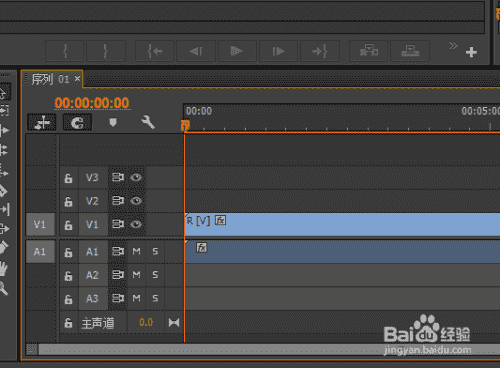Open timeline display settings wrench
The width and height of the screenshot is (500, 368).
pyautogui.click(x=148, y=122)
